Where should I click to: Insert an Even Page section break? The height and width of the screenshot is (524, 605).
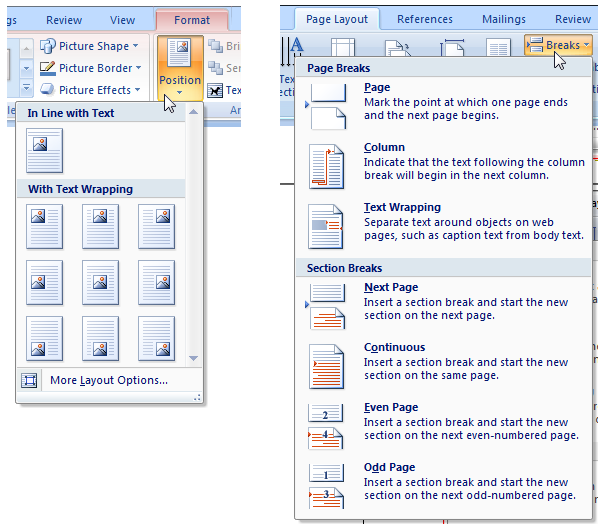(443, 426)
